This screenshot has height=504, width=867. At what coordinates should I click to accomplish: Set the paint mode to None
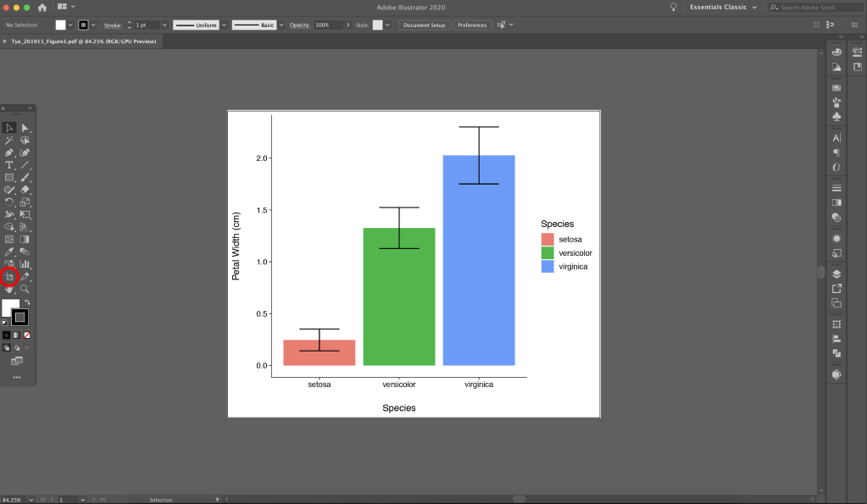point(27,335)
